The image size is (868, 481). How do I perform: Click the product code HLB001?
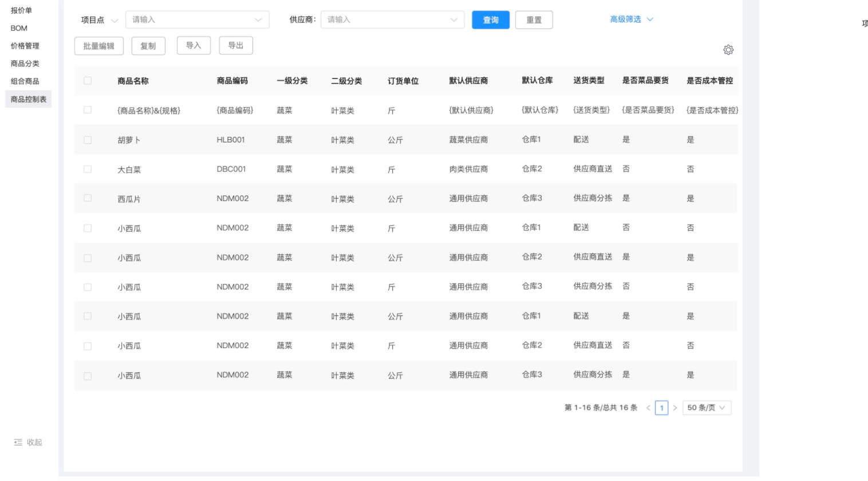pos(231,140)
